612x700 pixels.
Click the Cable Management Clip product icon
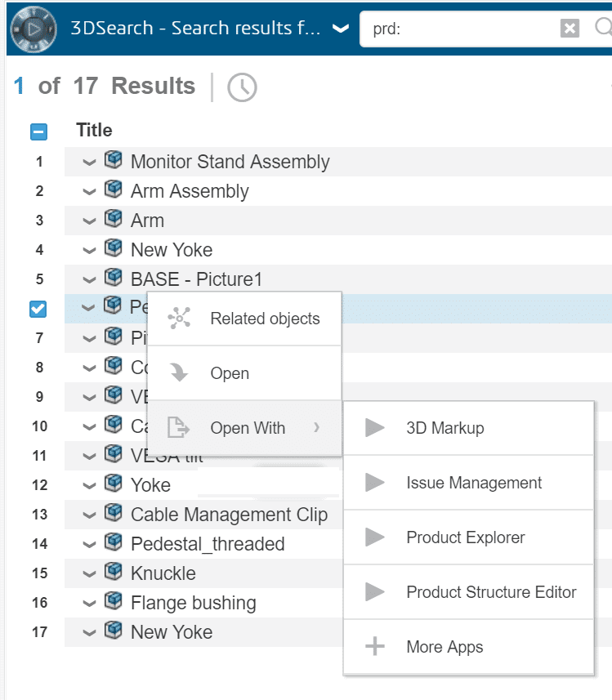click(113, 512)
